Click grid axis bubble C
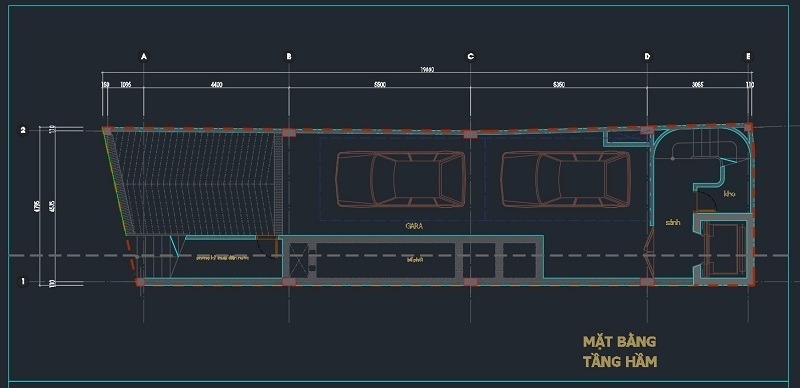 click(470, 57)
